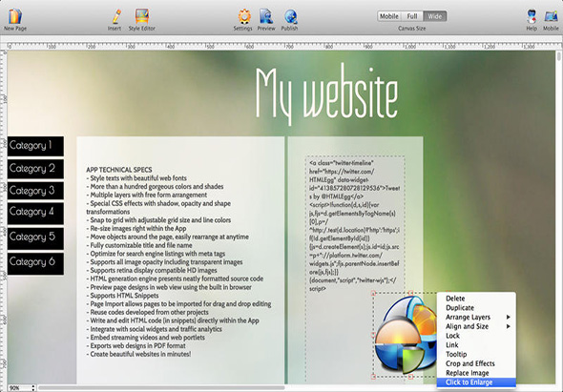
Task: Click the 'Exports web designs in PDF format' line
Action: tap(136, 345)
